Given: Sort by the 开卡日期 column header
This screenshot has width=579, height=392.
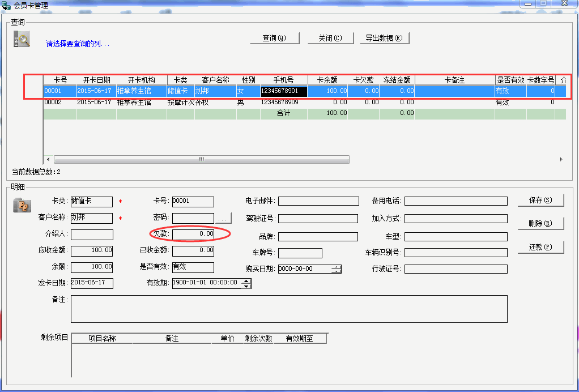Looking at the screenshot, I should tap(97, 80).
